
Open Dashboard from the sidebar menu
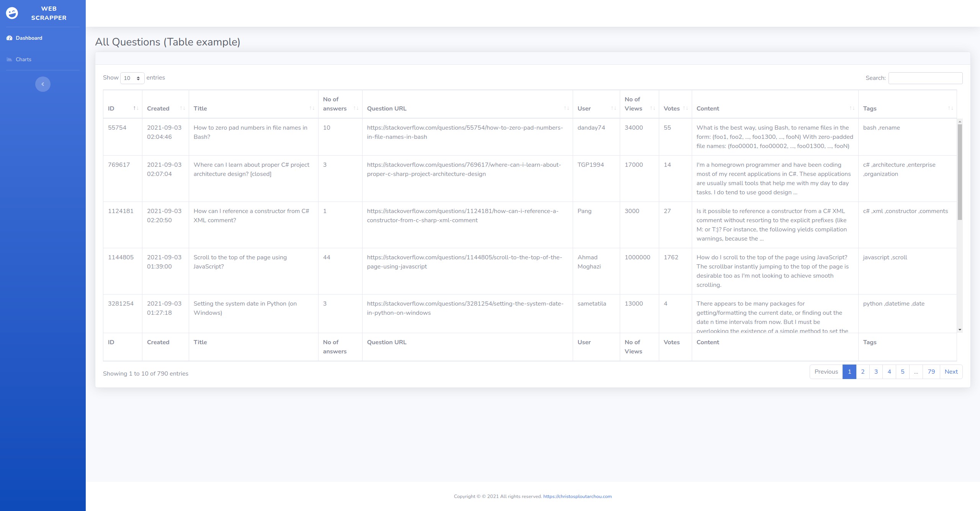tap(29, 38)
